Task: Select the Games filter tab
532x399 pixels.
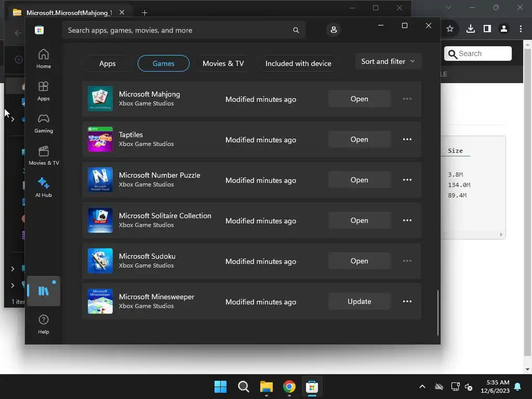Action: (164, 63)
